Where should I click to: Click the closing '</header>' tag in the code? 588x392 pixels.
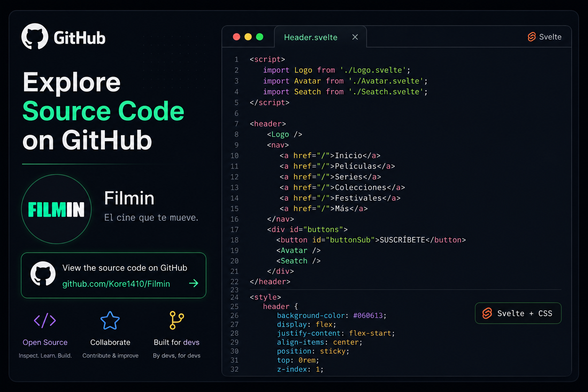coord(270,281)
